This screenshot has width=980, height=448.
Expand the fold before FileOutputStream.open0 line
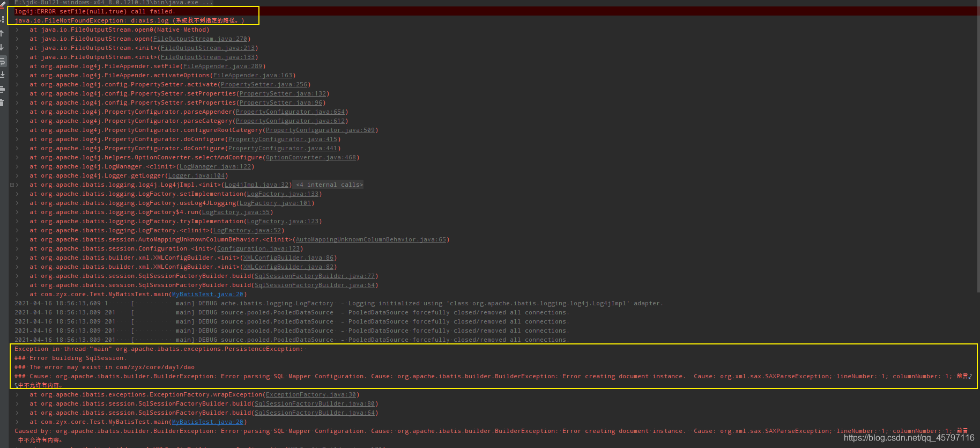17,30
